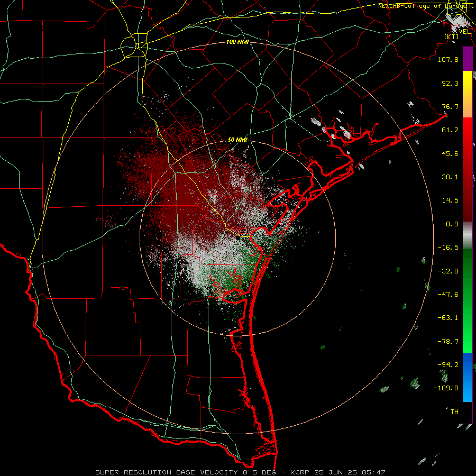Select the yellow-orange segment of color bar
476x476 pixels.
click(467, 94)
